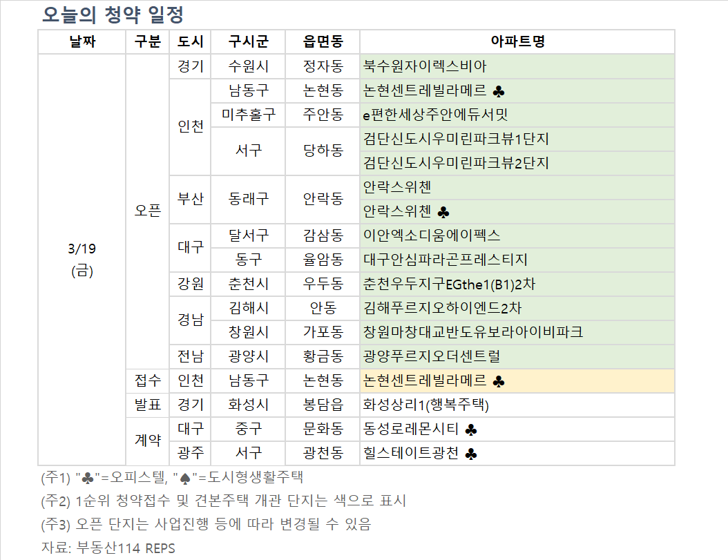Select the 아파트명 column header

517,41
